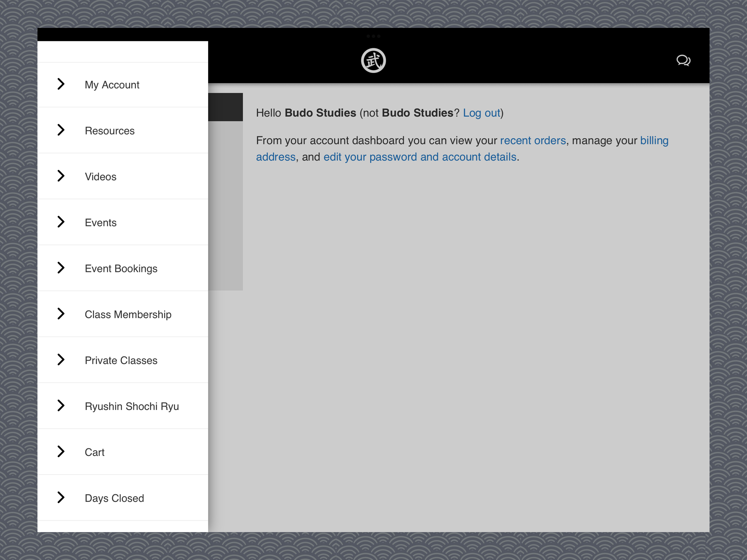Expand the Ryushin Shochi Ryu chevron
The image size is (747, 560).
[x=61, y=406]
